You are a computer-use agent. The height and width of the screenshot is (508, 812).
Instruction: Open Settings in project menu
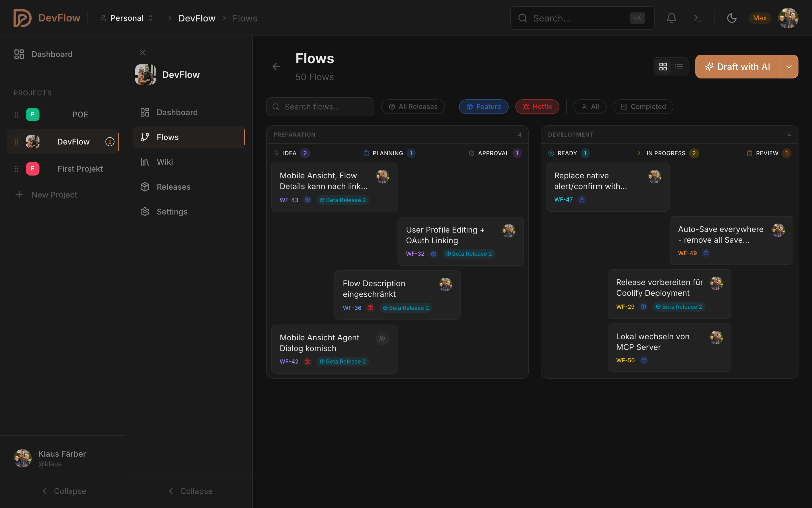189,212
